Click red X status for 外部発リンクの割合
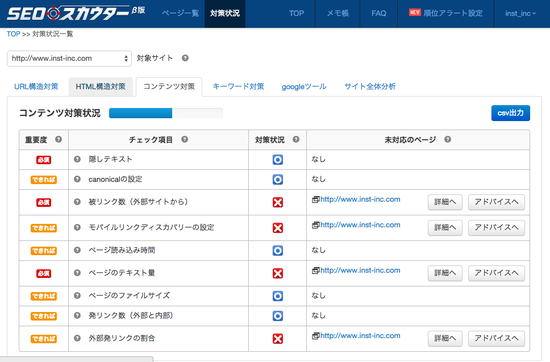This screenshot has height=362, width=550. pos(277,339)
